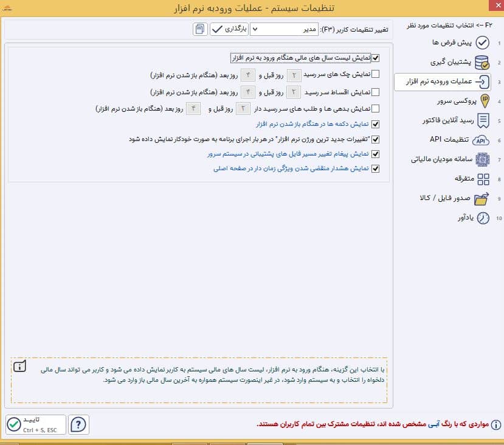Confirm settings with the تایید button
The height and width of the screenshot is (445, 504).
[36, 425]
